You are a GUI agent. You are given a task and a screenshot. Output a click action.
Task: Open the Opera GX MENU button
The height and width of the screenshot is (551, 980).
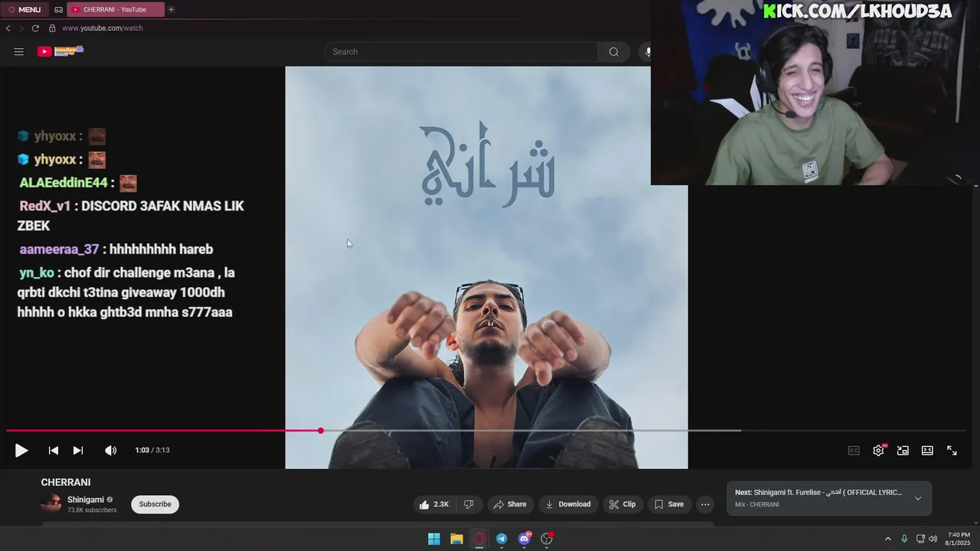click(x=24, y=9)
